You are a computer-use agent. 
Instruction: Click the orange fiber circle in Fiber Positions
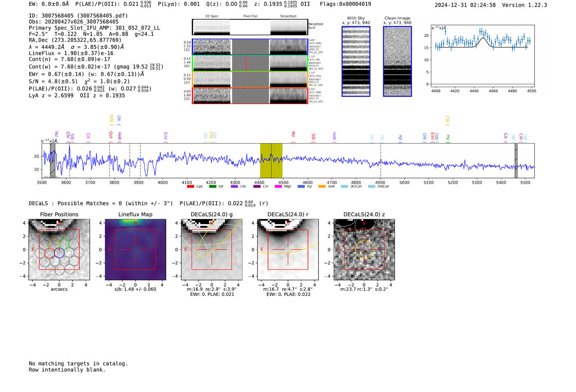[54, 244]
